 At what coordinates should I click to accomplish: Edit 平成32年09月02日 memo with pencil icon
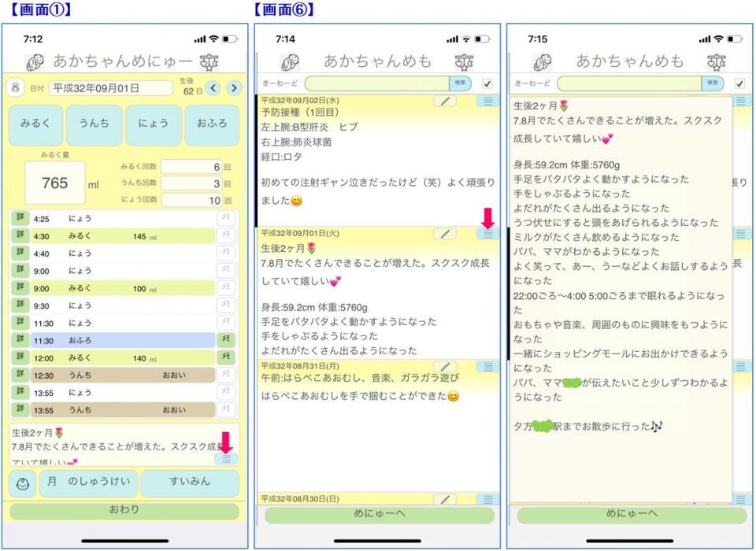pos(444,101)
